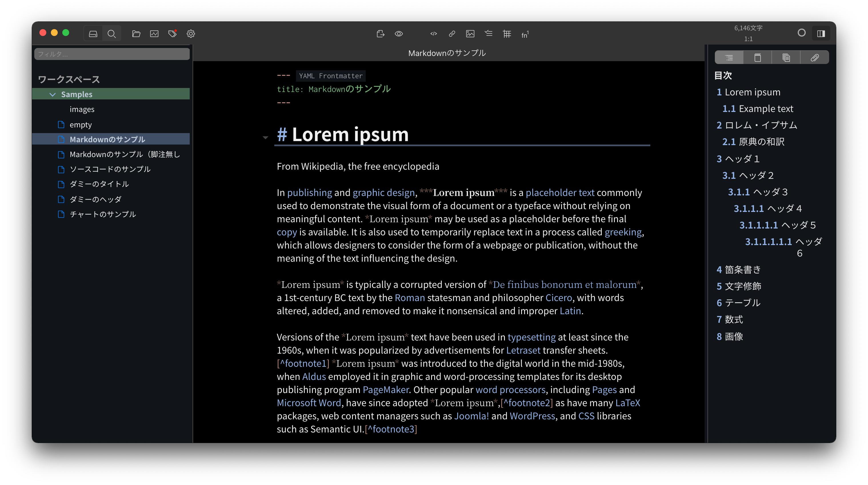Viewport: 868px width, 485px height.
Task: Toggle the file manager drawer icon
Action: tap(93, 34)
